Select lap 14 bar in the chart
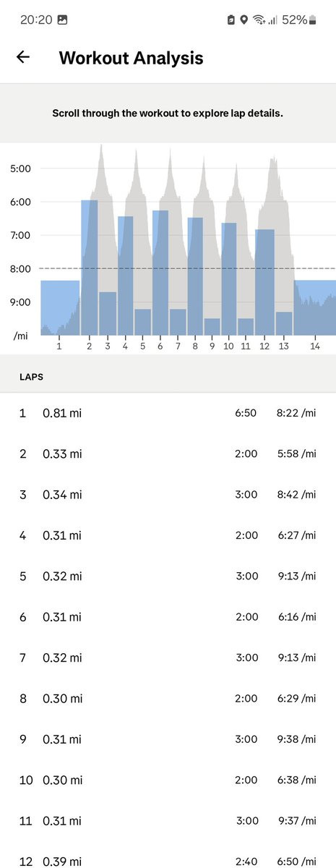336x868 pixels. click(315, 307)
